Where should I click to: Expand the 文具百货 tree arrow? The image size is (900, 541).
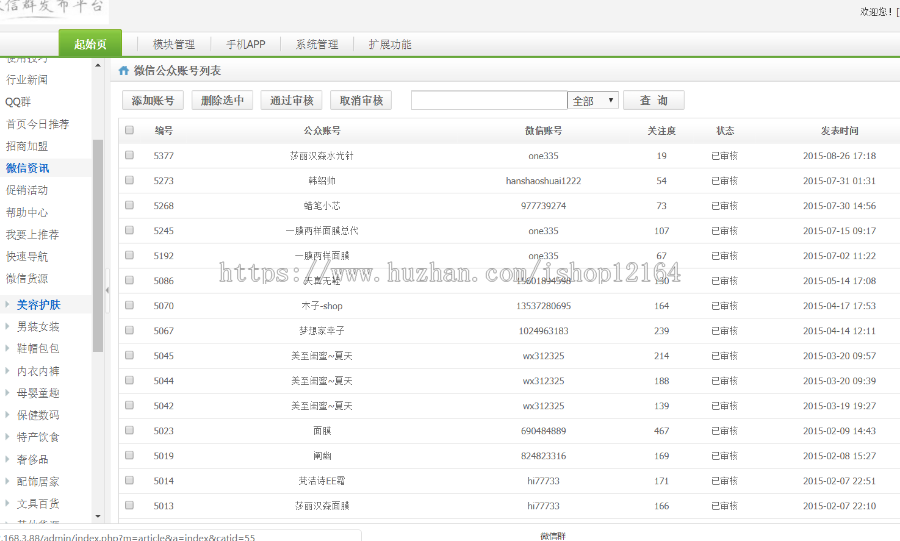click(7, 503)
